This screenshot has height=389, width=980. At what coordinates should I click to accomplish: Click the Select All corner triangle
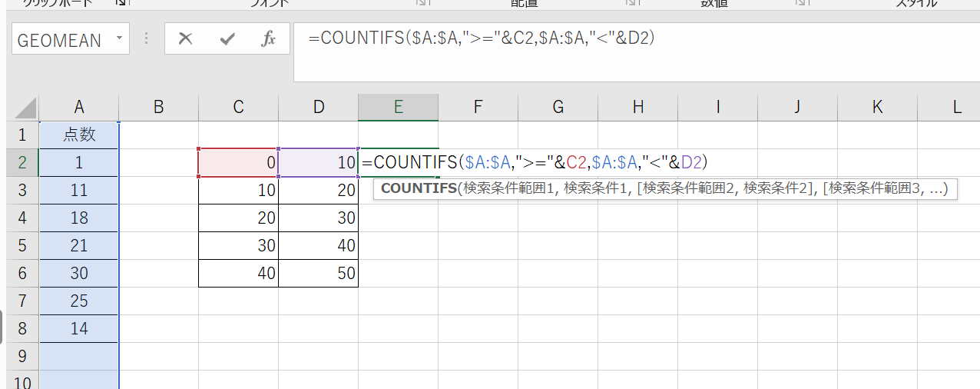(x=24, y=108)
